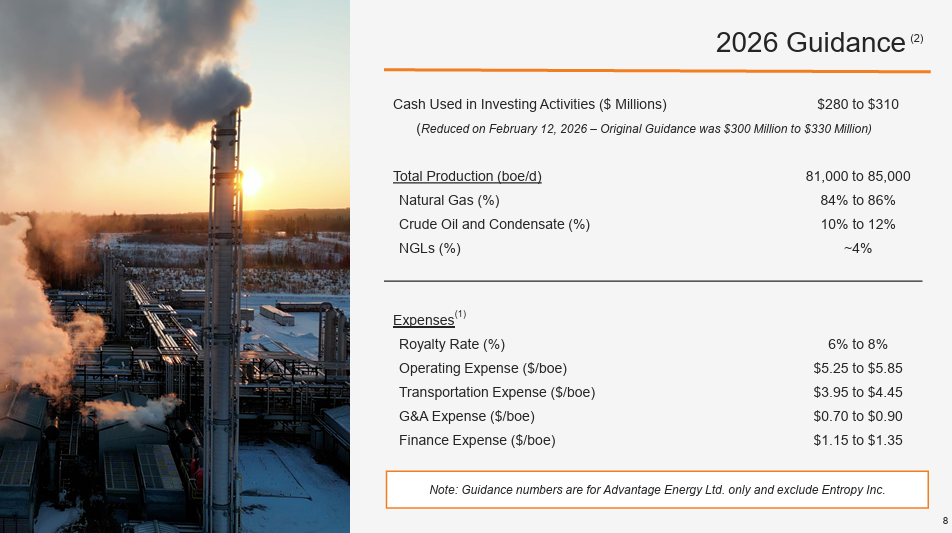Click the 2026 Guidance slide title
This screenshot has width=952, height=533.
pyautogui.click(x=810, y=43)
